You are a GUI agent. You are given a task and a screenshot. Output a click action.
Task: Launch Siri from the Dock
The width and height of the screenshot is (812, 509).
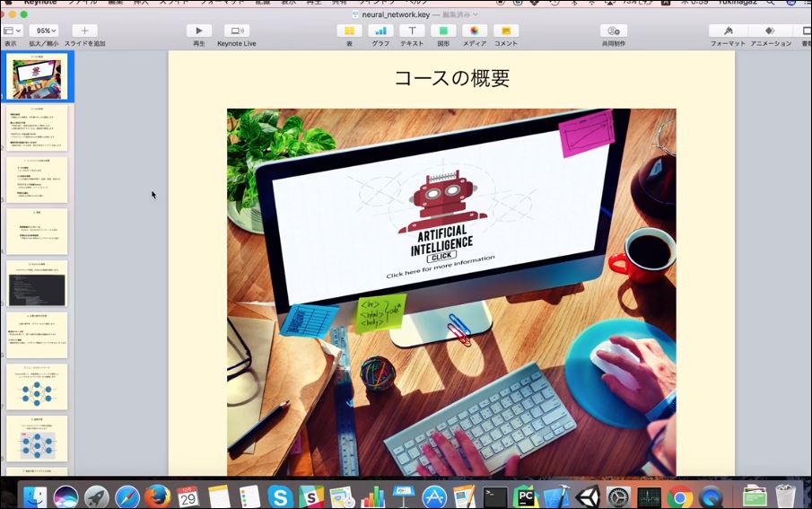(x=65, y=497)
